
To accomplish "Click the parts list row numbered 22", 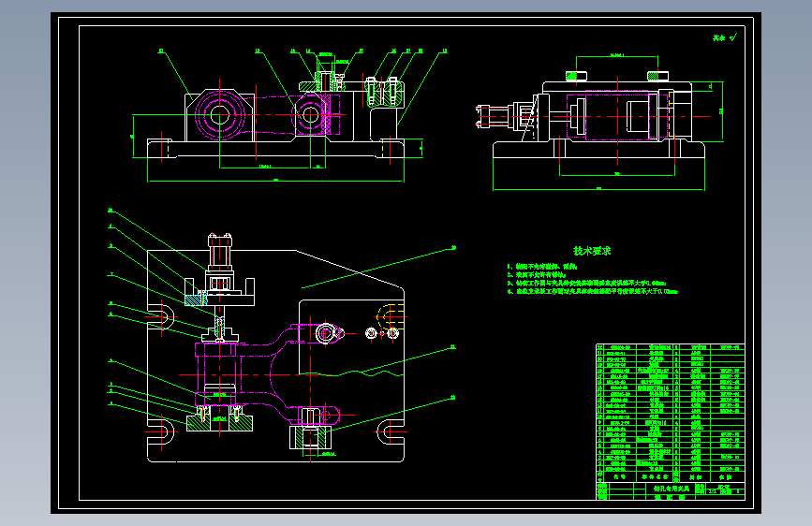I will click(671, 347).
